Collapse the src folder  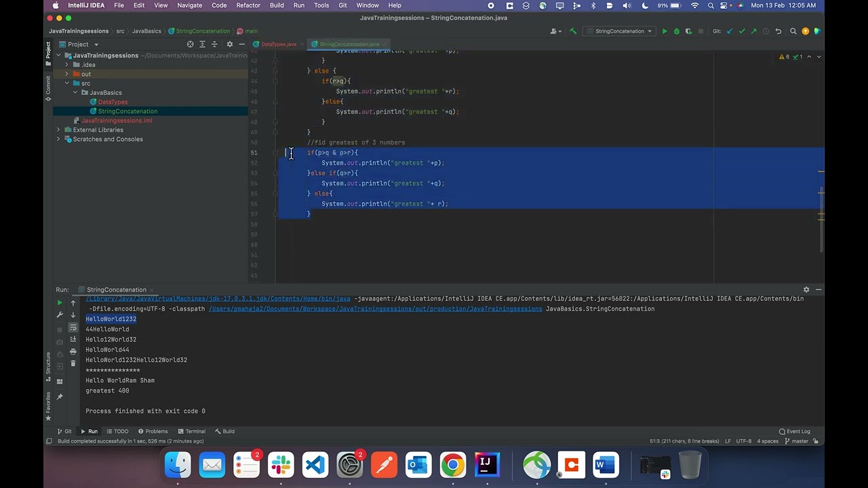[66, 83]
